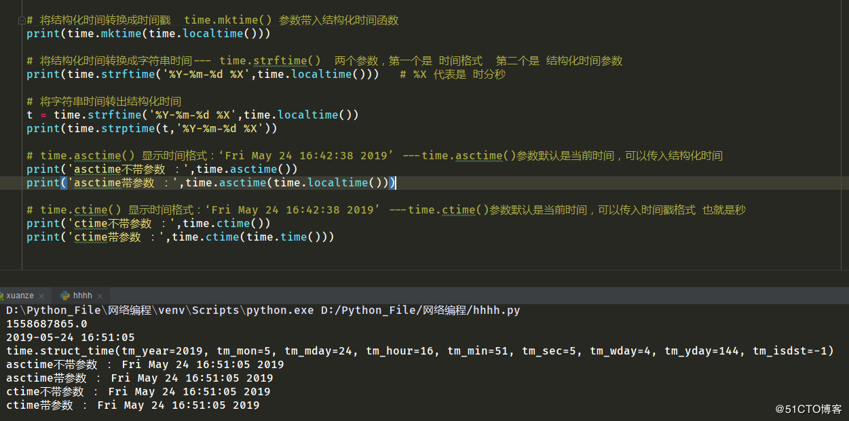Switch to the hhhh run tab
This screenshot has width=849, height=421.
82,296
